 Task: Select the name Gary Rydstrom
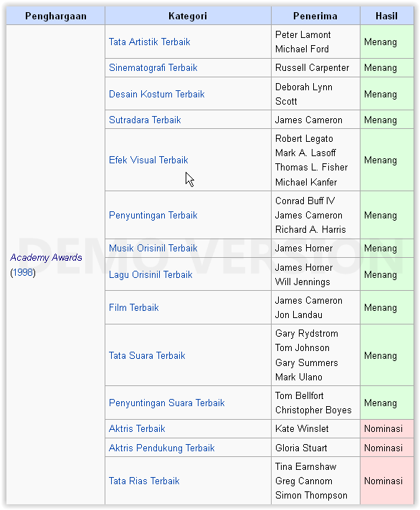pos(307,334)
